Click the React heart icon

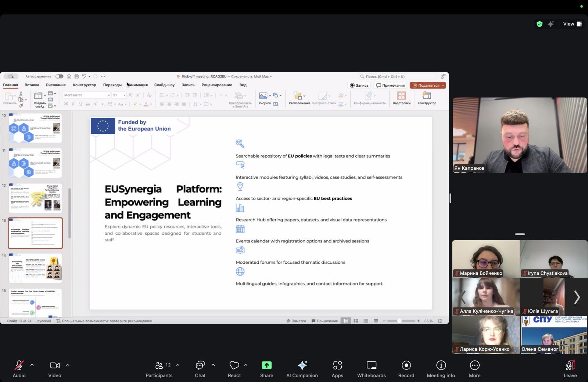[x=234, y=365]
